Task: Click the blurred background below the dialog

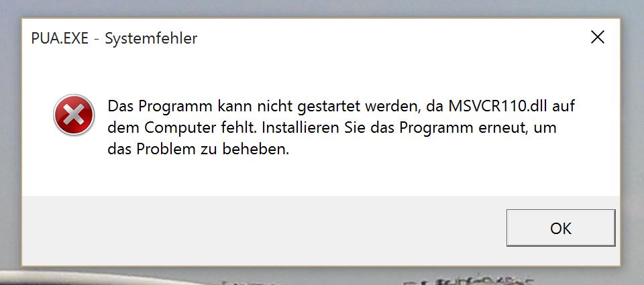Action: (321, 276)
